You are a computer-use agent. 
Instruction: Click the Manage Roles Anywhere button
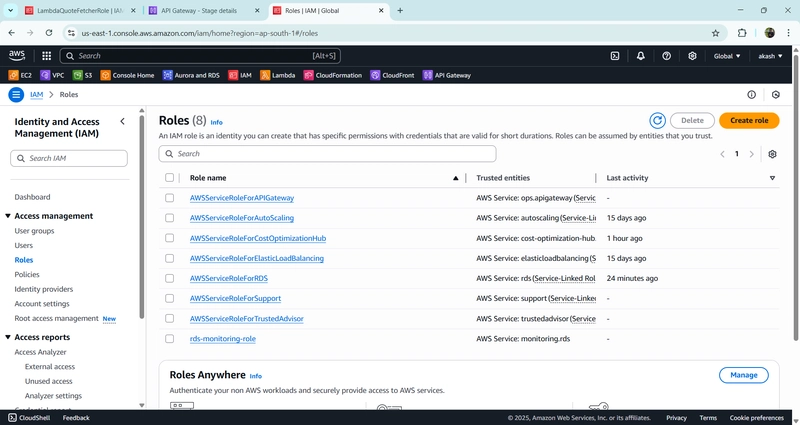tap(743, 375)
